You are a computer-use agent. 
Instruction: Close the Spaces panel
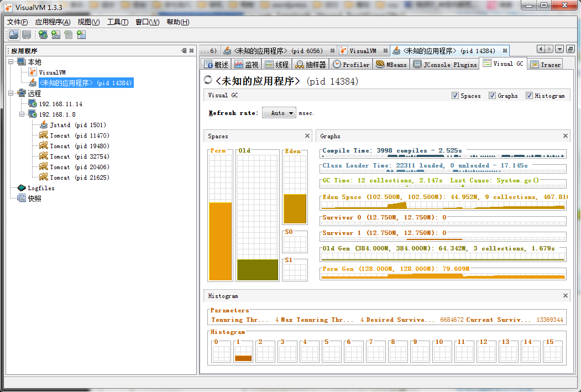[307, 136]
